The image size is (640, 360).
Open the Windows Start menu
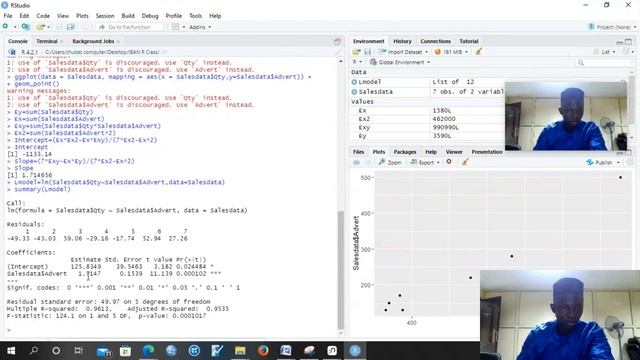(x=11, y=351)
